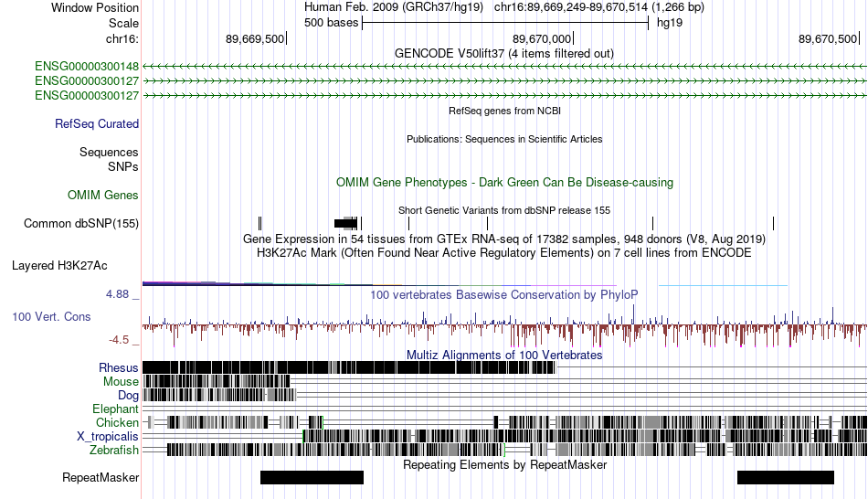Click the Rhesus black alignment bar
Screen dimensions: 868x499
point(348,367)
